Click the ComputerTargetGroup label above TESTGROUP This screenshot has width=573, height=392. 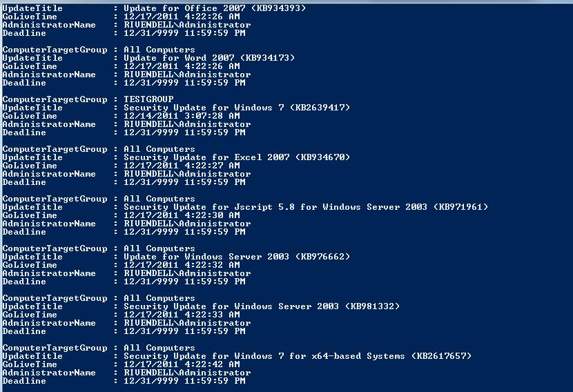[55, 99]
